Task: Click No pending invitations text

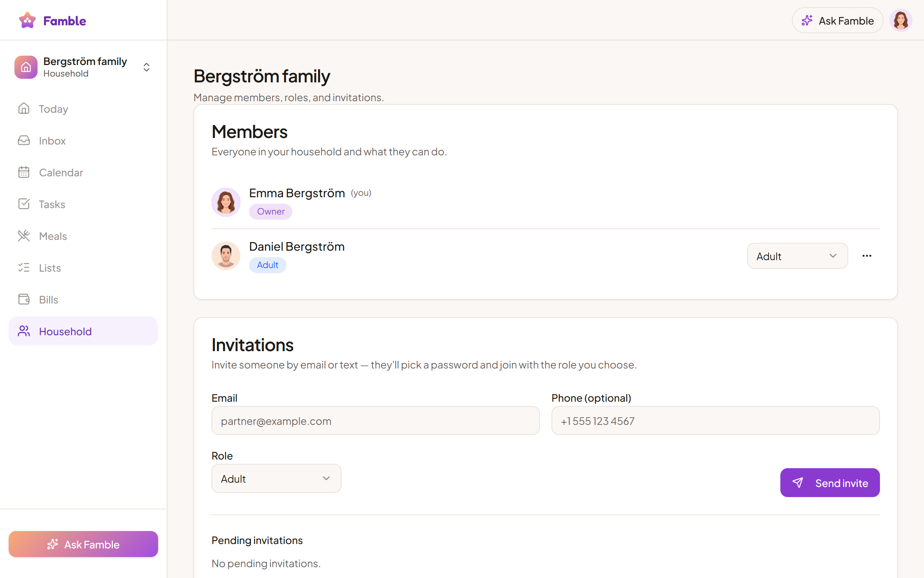Action: [x=266, y=564]
